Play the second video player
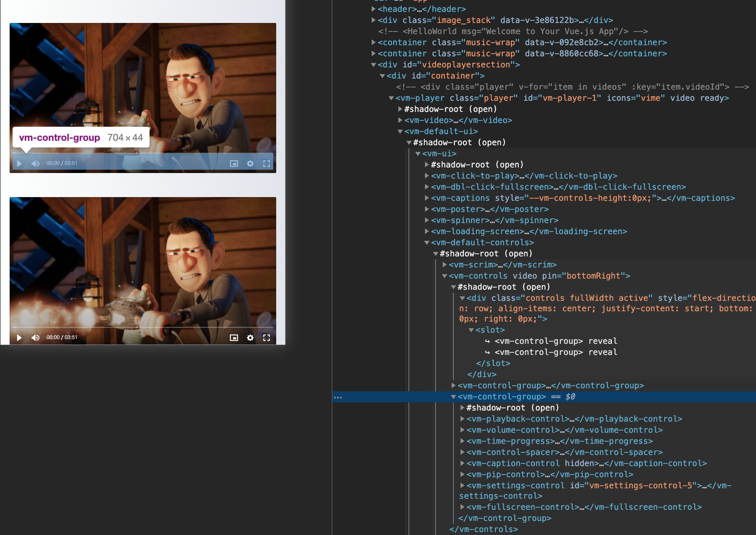The width and height of the screenshot is (756, 535). pos(20,338)
